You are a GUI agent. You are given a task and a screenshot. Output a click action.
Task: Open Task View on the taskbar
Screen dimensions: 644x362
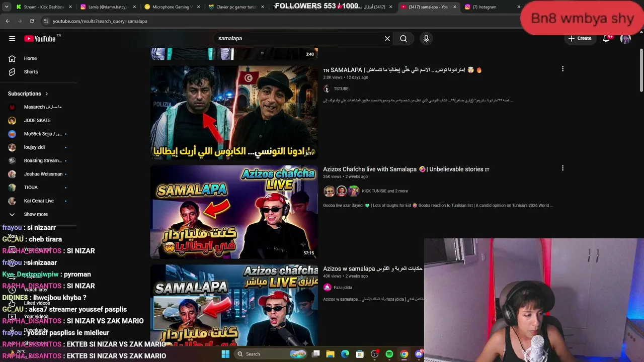315,354
